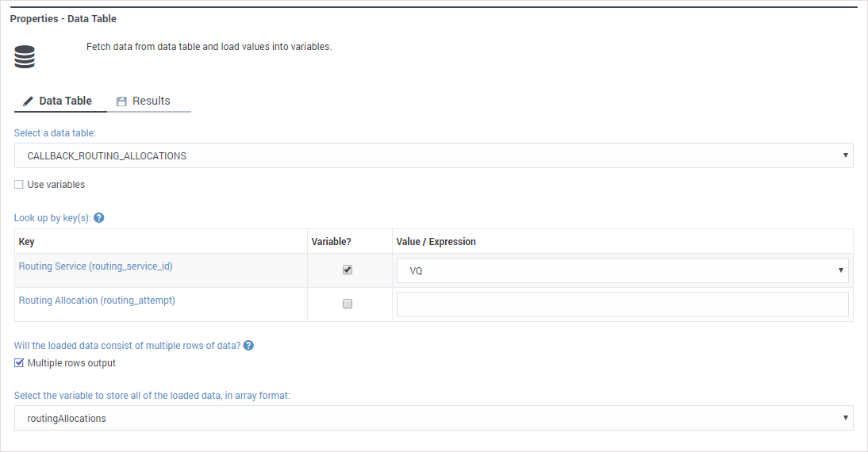Click the pencil icon on Data Table tab
The width and height of the screenshot is (868, 452).
(x=29, y=102)
